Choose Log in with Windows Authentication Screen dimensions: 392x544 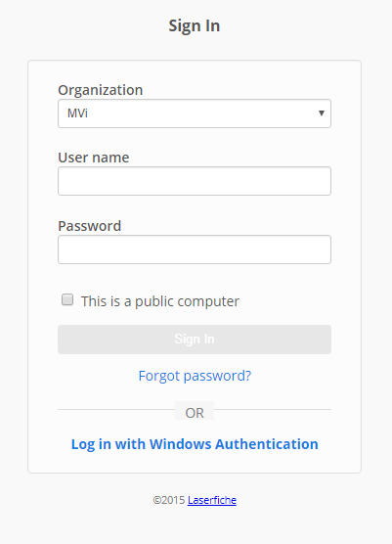(x=195, y=444)
